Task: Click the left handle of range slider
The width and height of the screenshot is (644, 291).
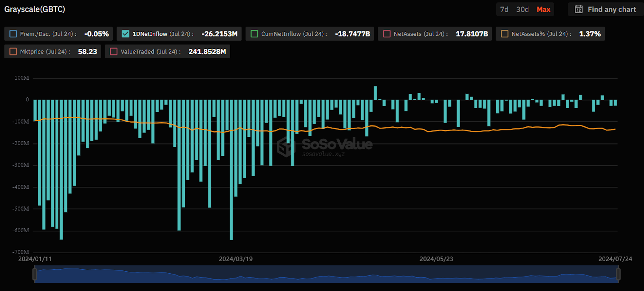Action: coord(35,274)
